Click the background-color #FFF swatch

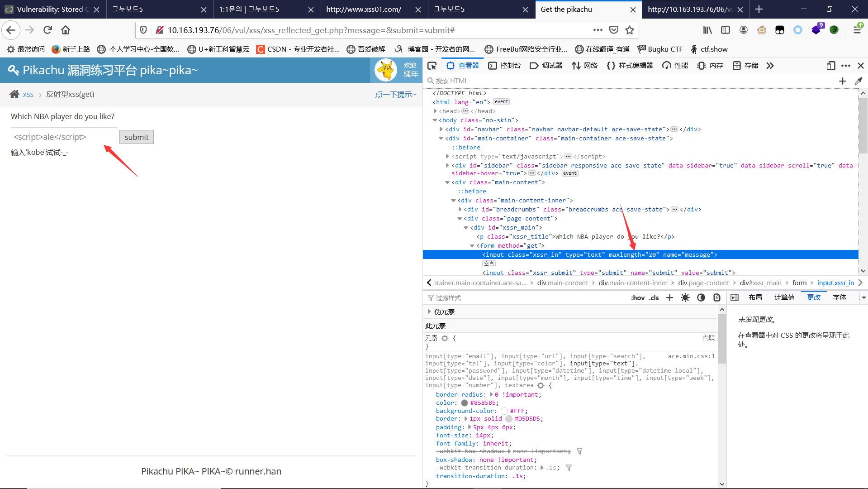click(x=504, y=411)
